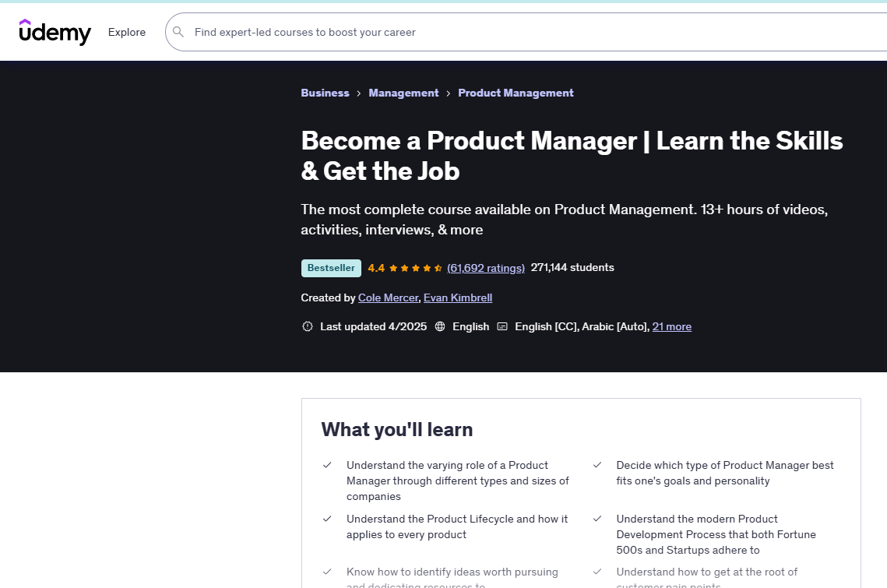Click the "English" course language text
Screen dimensions: 887x588
click(470, 326)
